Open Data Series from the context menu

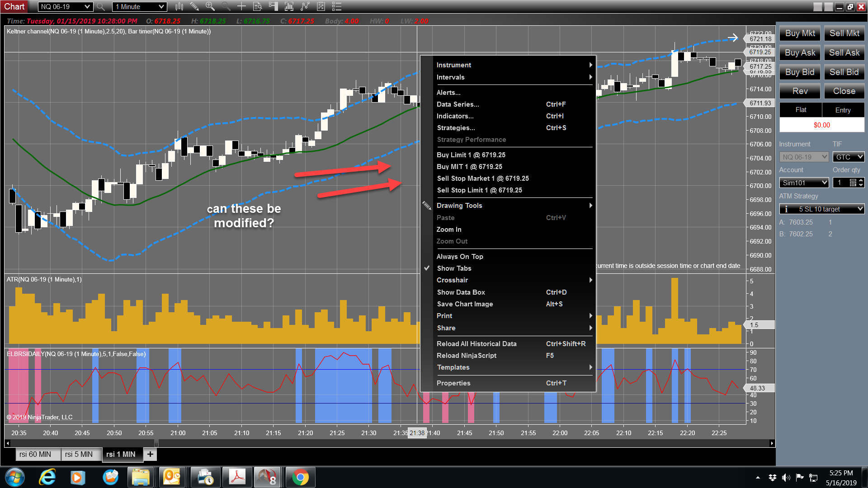tap(458, 104)
